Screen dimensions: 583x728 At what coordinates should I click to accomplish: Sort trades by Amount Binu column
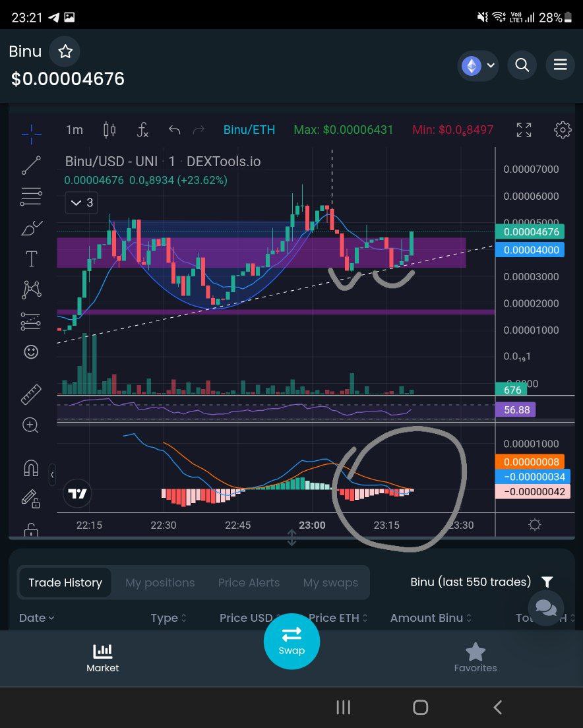(431, 618)
